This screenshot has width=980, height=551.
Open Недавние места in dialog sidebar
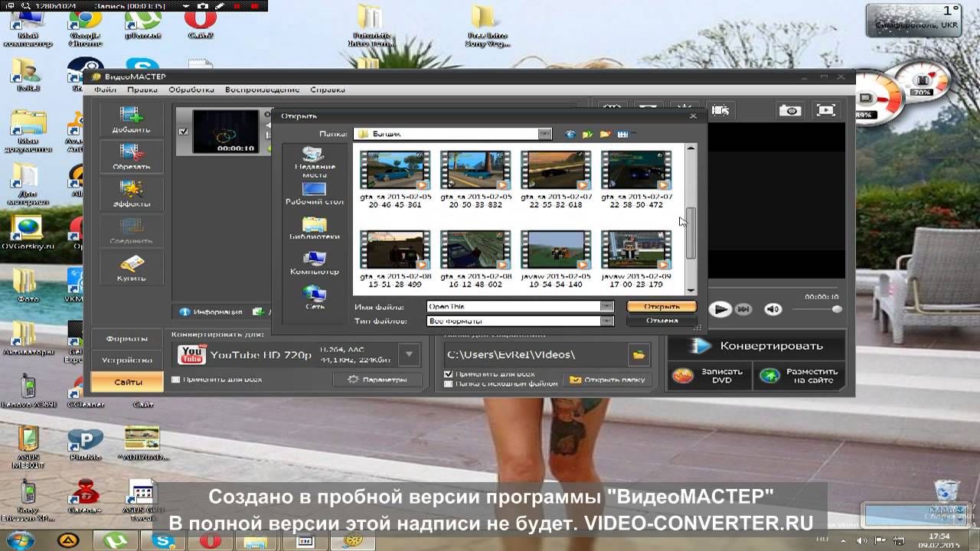coord(314,162)
